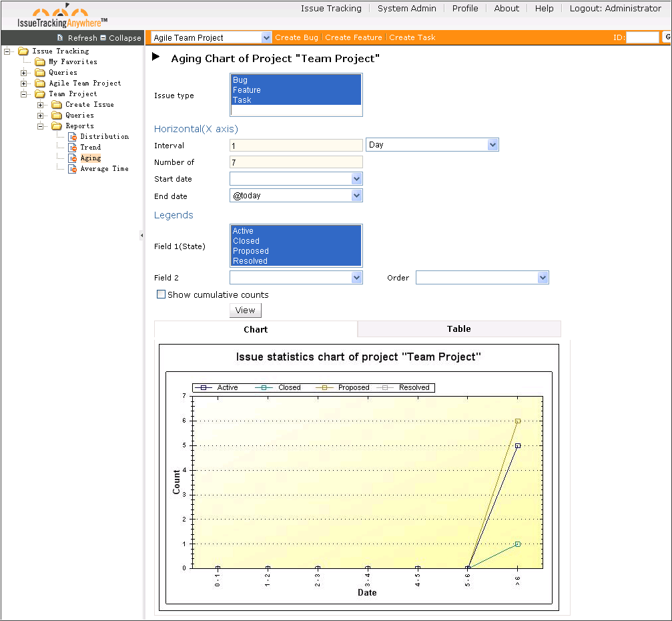Enable Show cumulative counts checkbox

(161, 294)
